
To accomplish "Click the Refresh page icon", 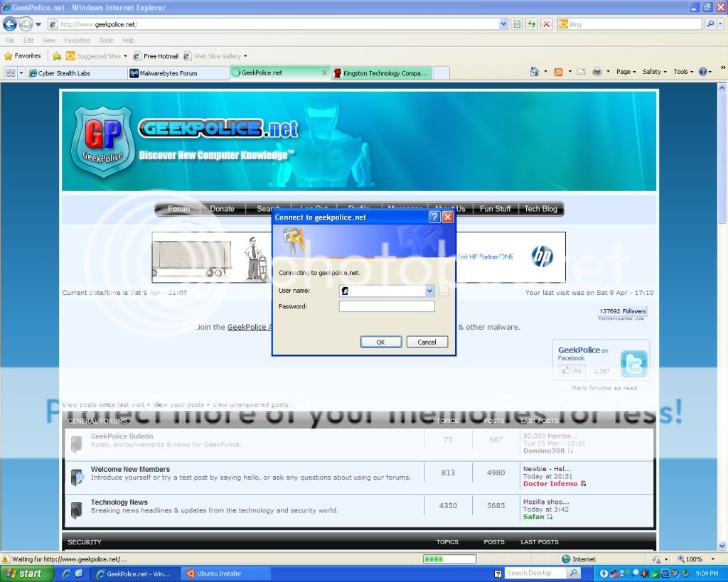I will (532, 24).
